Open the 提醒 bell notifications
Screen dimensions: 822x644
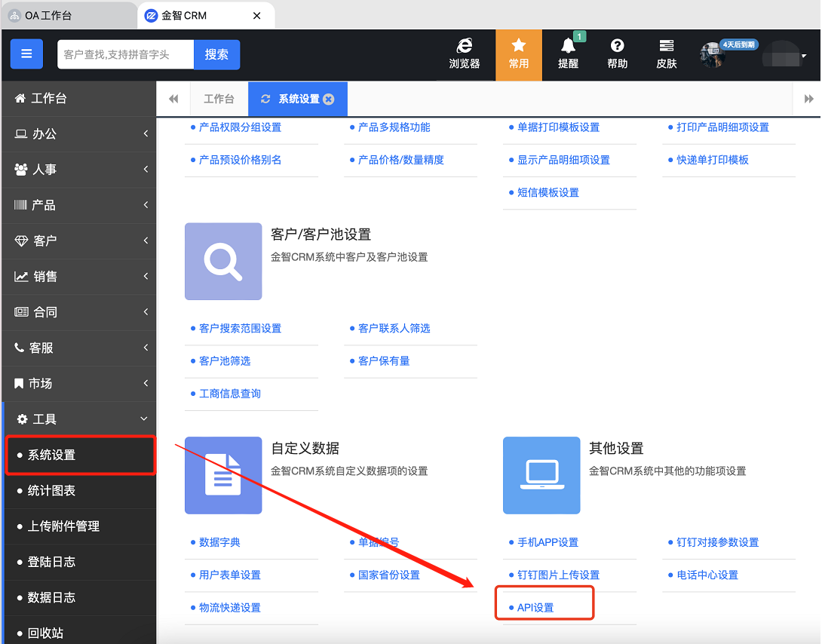click(569, 54)
